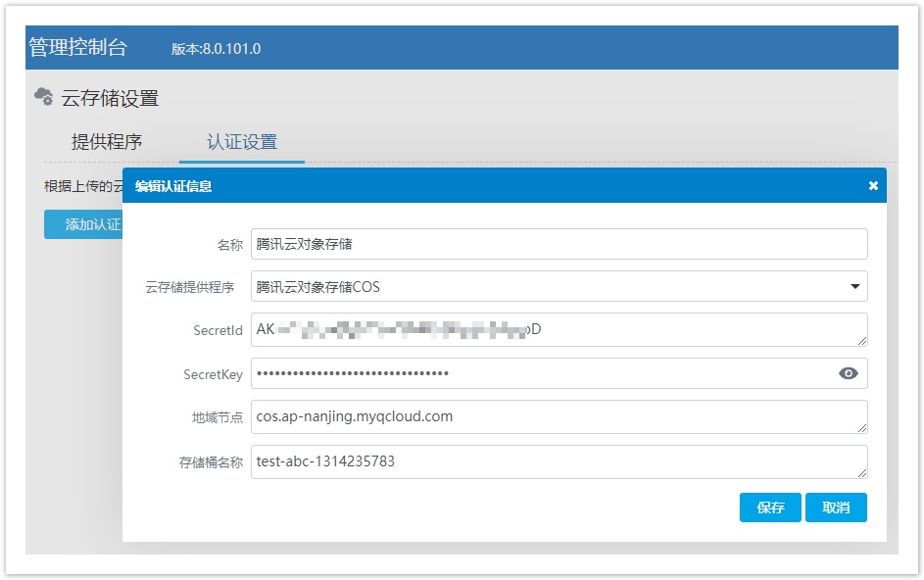The image size is (924, 580).
Task: Click the SecretId field label
Action: pyautogui.click(x=219, y=330)
